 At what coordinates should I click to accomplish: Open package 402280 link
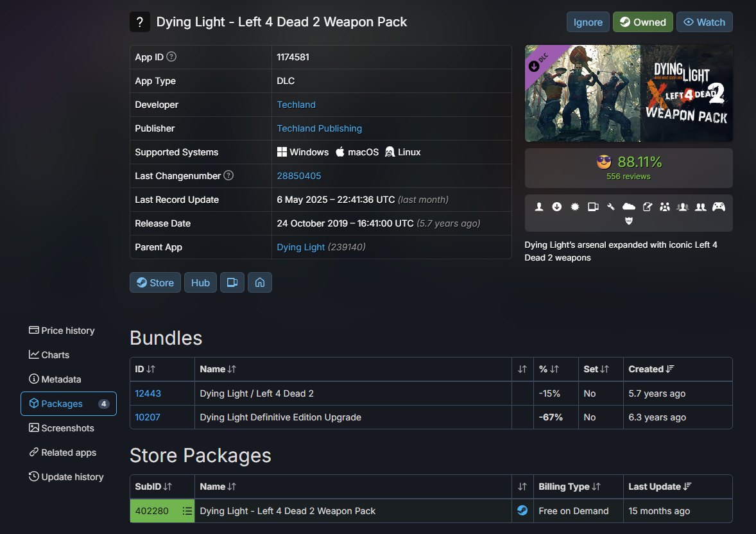(x=152, y=511)
